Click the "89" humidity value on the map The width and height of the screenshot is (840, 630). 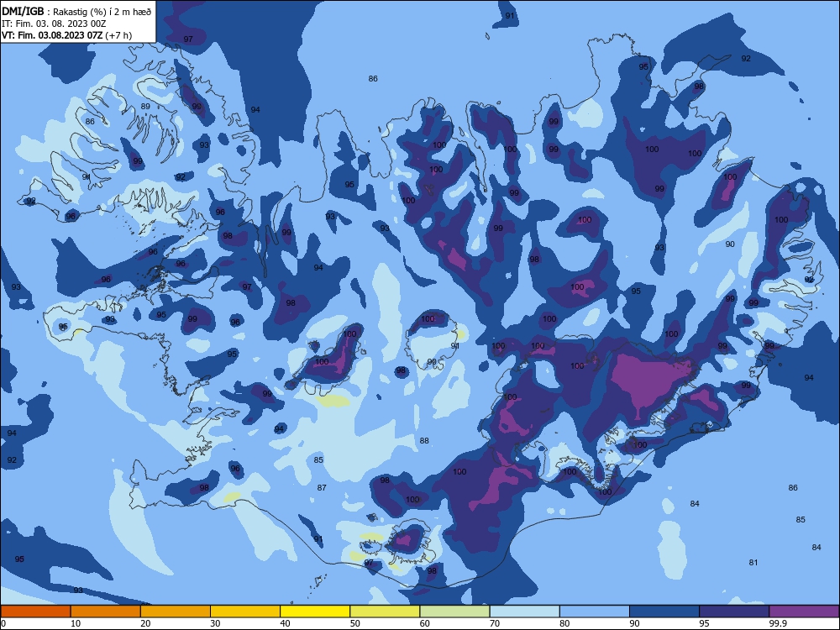tap(145, 106)
